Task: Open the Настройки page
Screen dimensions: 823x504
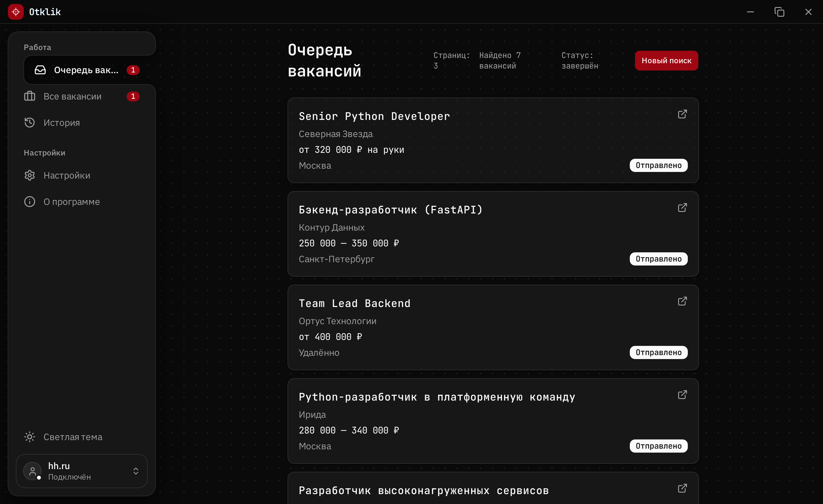Action: [82, 175]
